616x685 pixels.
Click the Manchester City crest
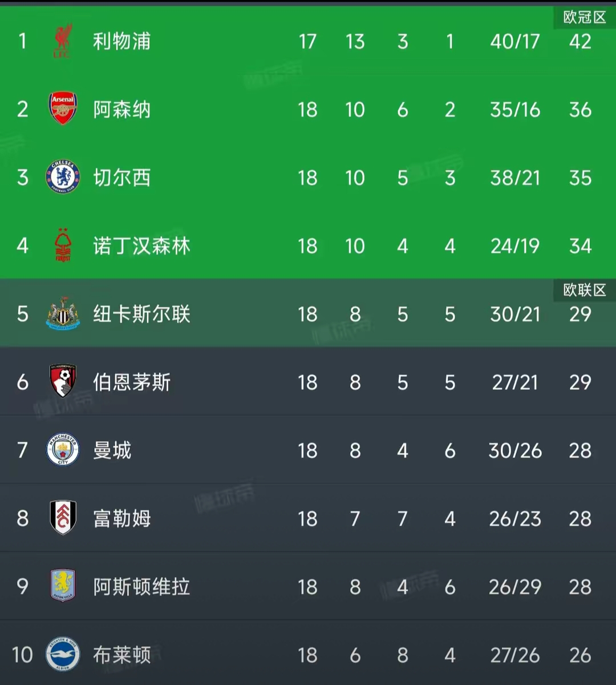point(63,450)
